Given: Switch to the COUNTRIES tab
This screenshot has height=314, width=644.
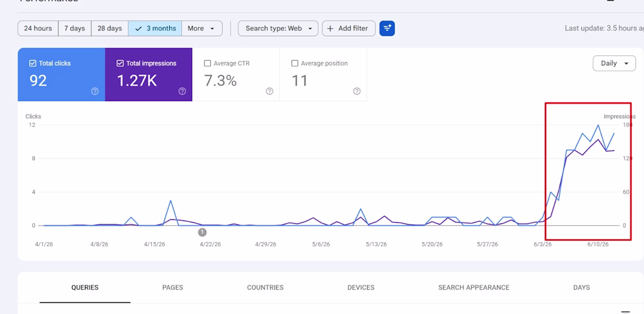Looking at the screenshot, I should [x=265, y=287].
